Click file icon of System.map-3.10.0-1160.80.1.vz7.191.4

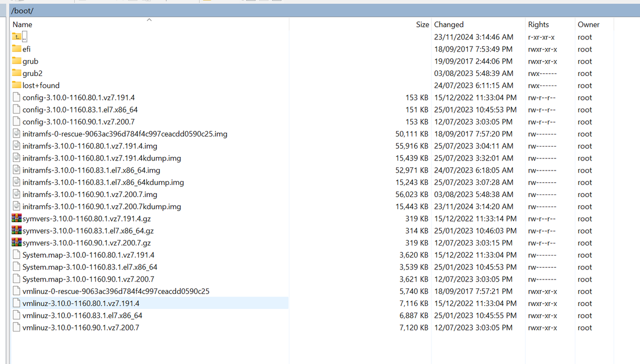pos(16,254)
